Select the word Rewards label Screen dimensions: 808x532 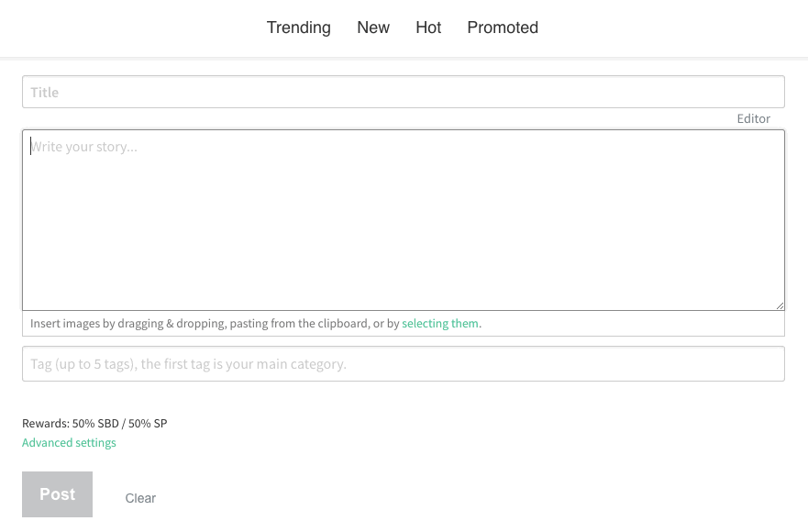[45, 423]
